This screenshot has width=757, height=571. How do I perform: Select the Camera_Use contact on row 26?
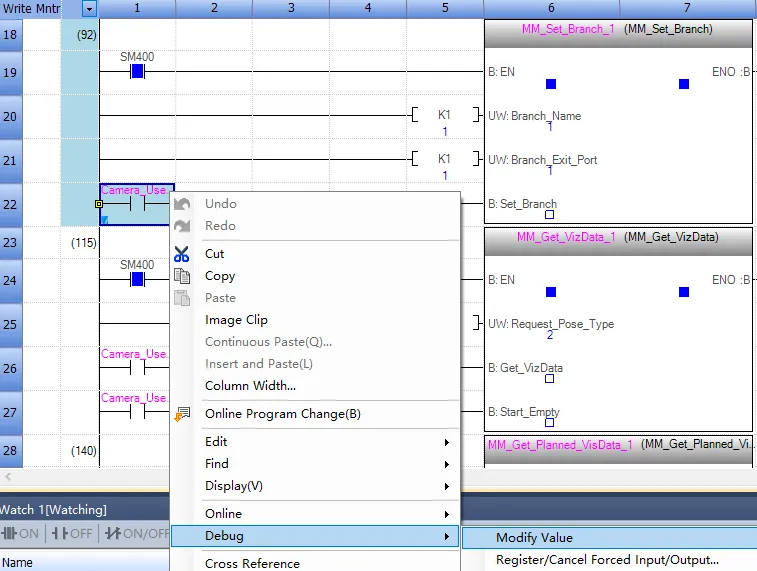136,367
